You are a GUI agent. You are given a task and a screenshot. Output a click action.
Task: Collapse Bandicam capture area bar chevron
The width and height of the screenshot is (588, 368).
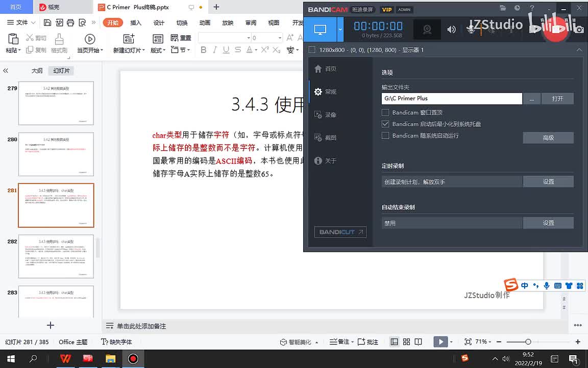(579, 50)
